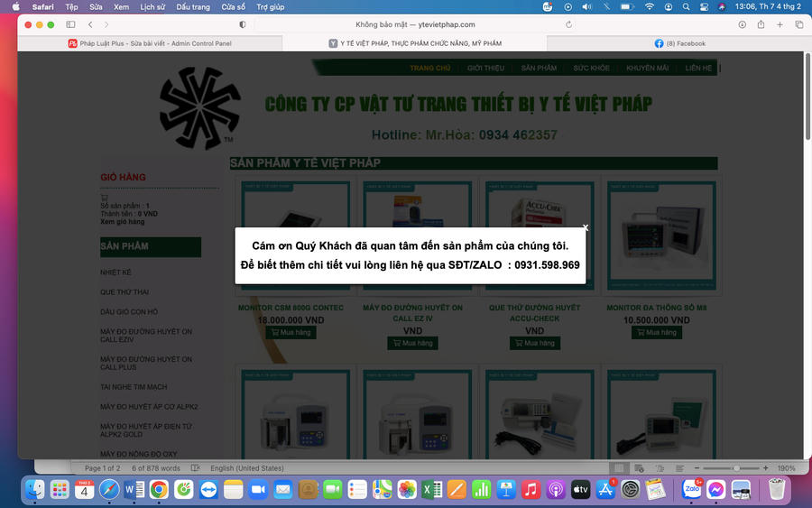Screen dimensions: 812x508
Task: Go back with Safari back arrow
Action: (90, 24)
